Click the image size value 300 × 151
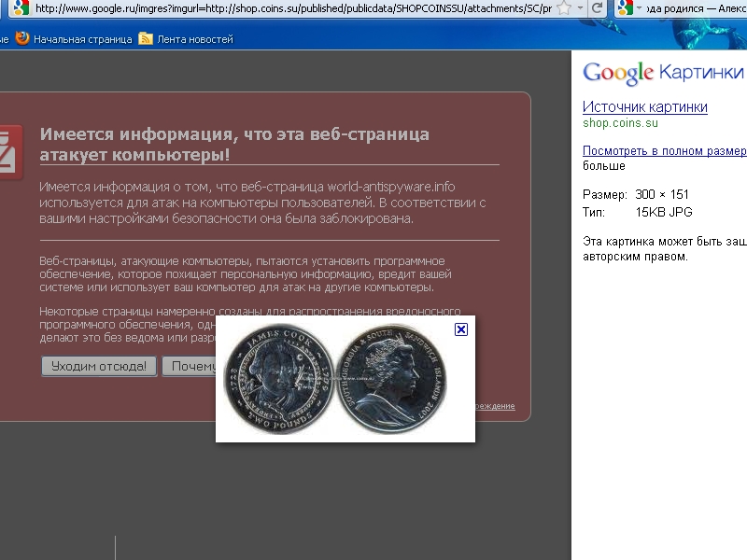Image resolution: width=747 pixels, height=560 pixels. tap(662, 194)
